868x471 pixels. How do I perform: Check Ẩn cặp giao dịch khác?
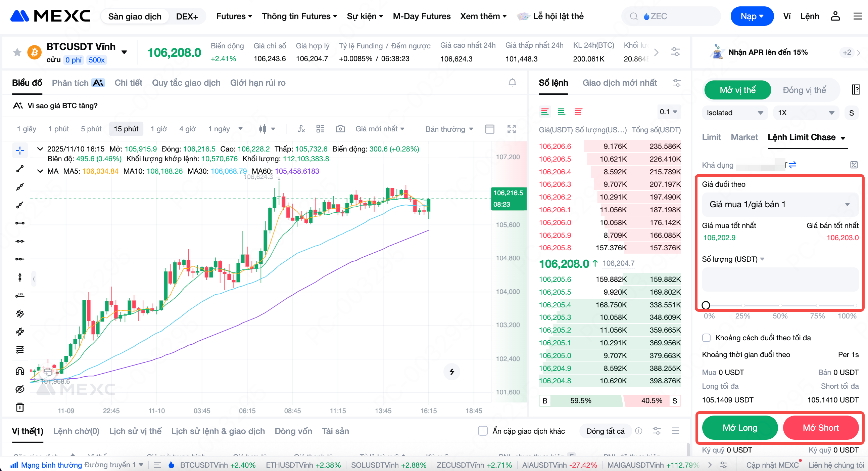click(x=483, y=431)
